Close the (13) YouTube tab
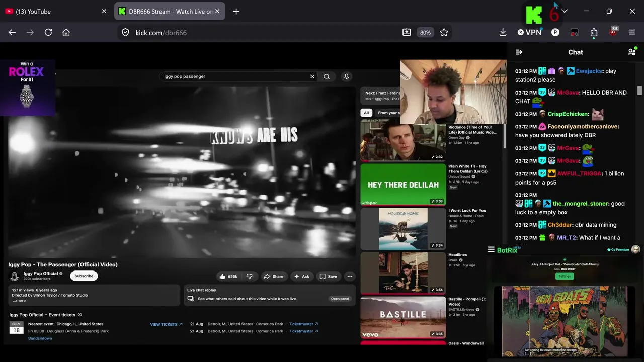Screen dimensions: 644x362 tap(104, 11)
